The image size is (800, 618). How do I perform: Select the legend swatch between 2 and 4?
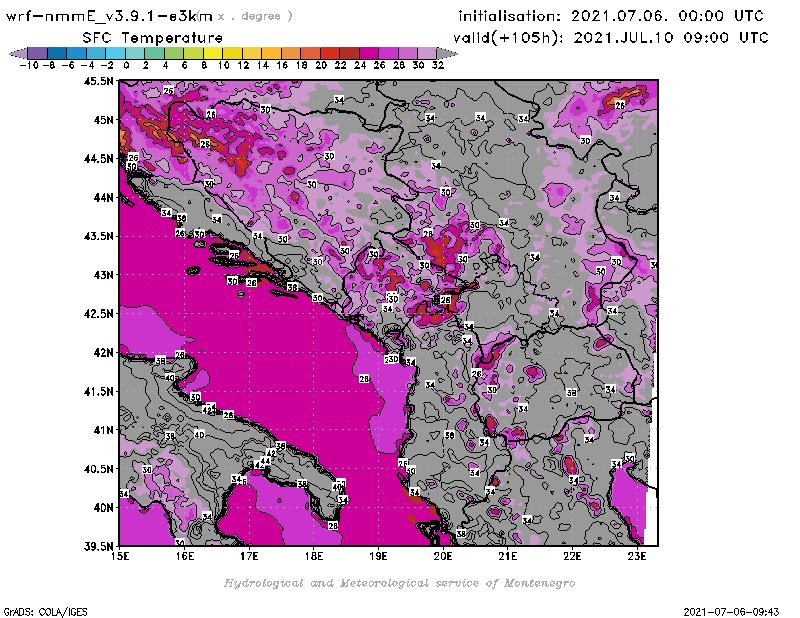click(x=155, y=53)
